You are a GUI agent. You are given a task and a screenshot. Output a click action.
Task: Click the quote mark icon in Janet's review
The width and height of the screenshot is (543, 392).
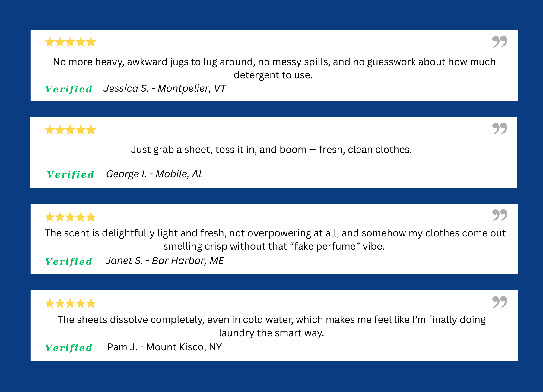(500, 215)
